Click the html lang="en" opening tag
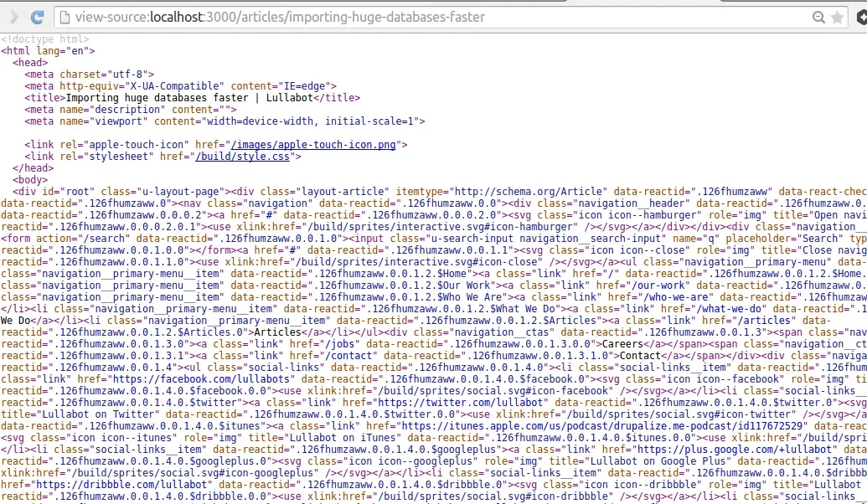 [48, 51]
